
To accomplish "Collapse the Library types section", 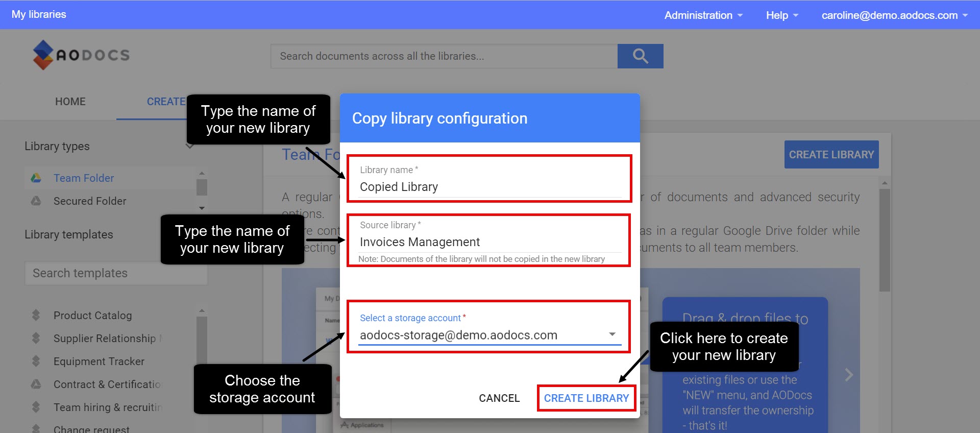I will [189, 147].
